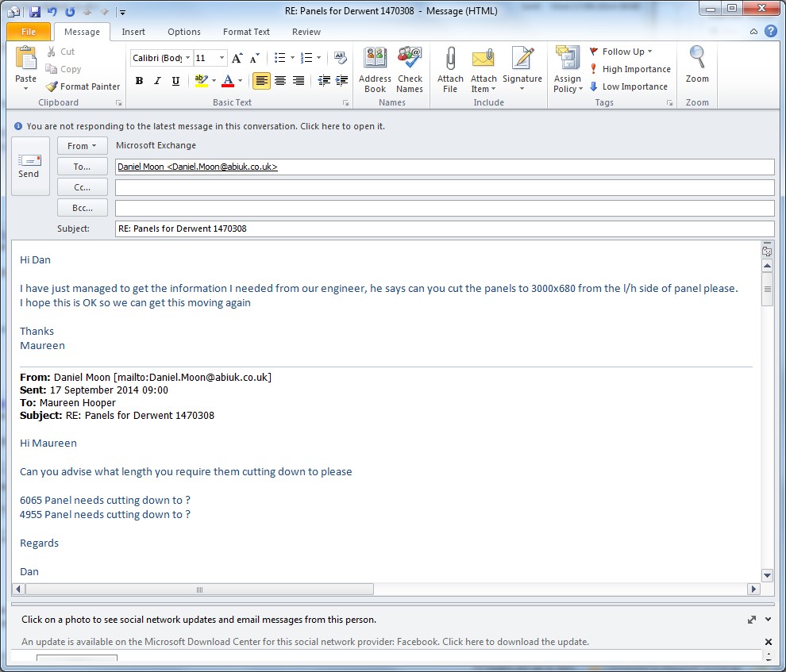Increase the paragraph indent
The width and height of the screenshot is (786, 672).
(342, 81)
